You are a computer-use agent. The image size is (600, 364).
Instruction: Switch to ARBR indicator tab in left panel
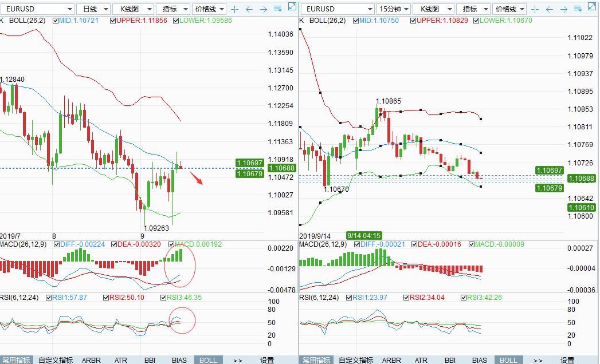tap(91, 360)
